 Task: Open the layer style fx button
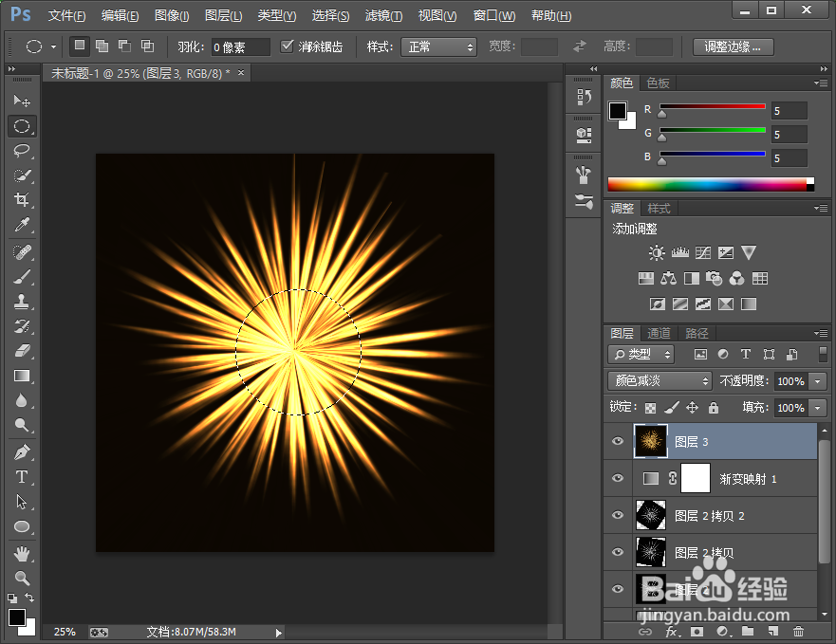point(673,632)
